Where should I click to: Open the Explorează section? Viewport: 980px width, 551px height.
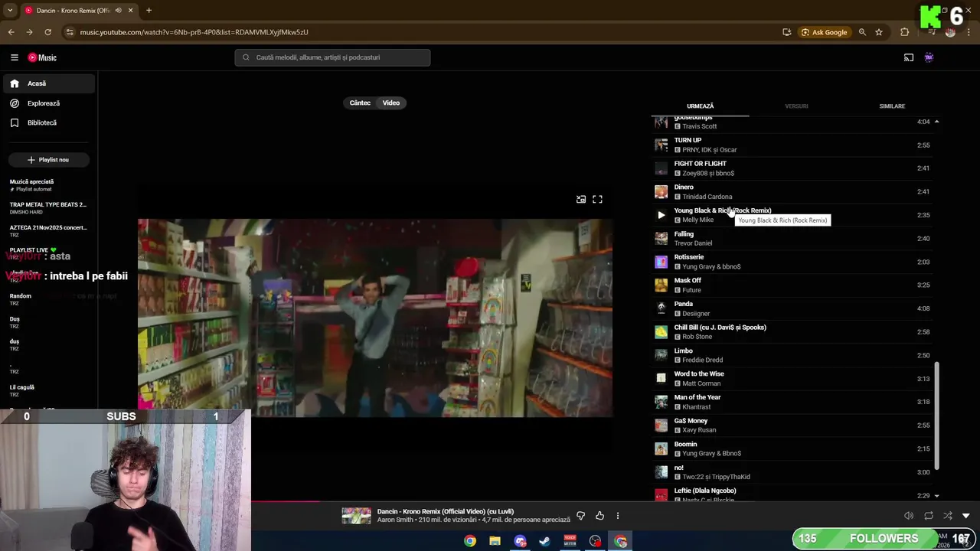[x=49, y=103]
